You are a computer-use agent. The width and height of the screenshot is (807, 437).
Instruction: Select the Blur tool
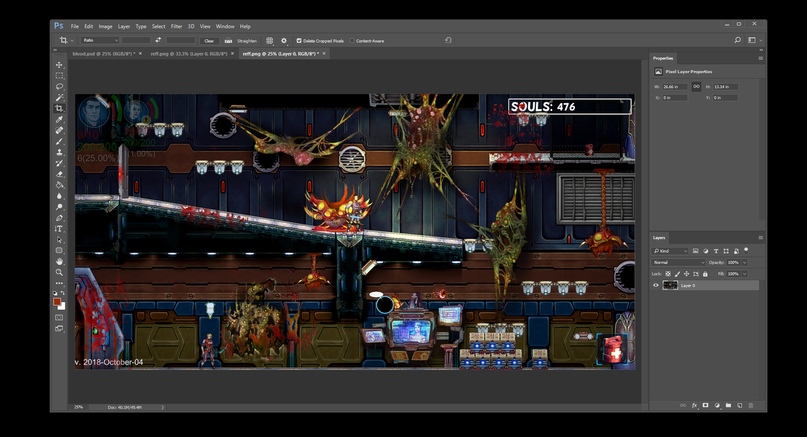[x=59, y=196]
